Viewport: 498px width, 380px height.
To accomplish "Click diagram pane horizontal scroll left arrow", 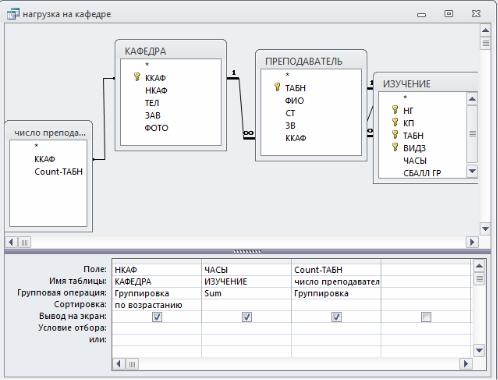I will click(11, 242).
